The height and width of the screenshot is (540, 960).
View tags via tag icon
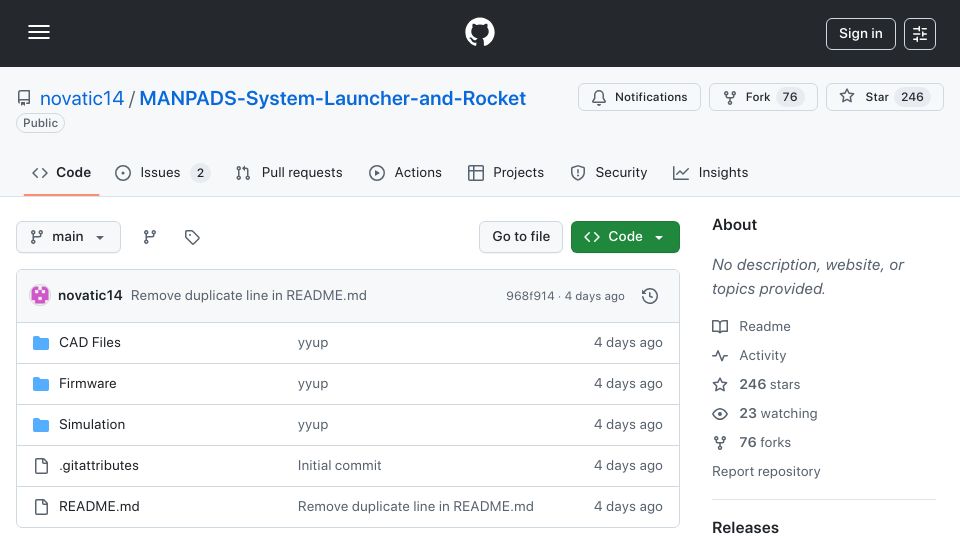click(x=192, y=237)
